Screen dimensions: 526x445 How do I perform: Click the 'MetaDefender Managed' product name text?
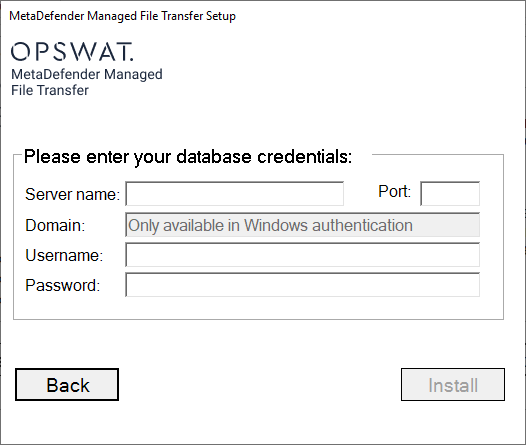click(x=87, y=74)
